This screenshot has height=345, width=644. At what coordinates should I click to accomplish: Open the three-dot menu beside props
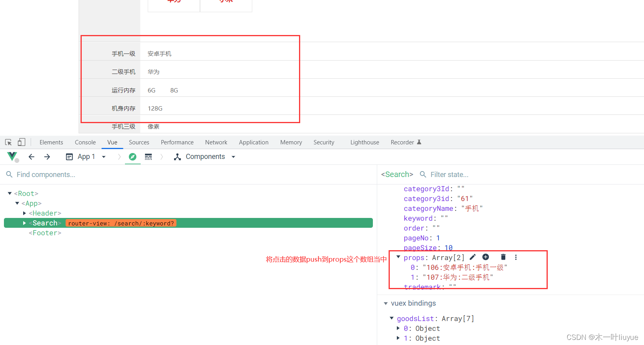click(x=516, y=257)
